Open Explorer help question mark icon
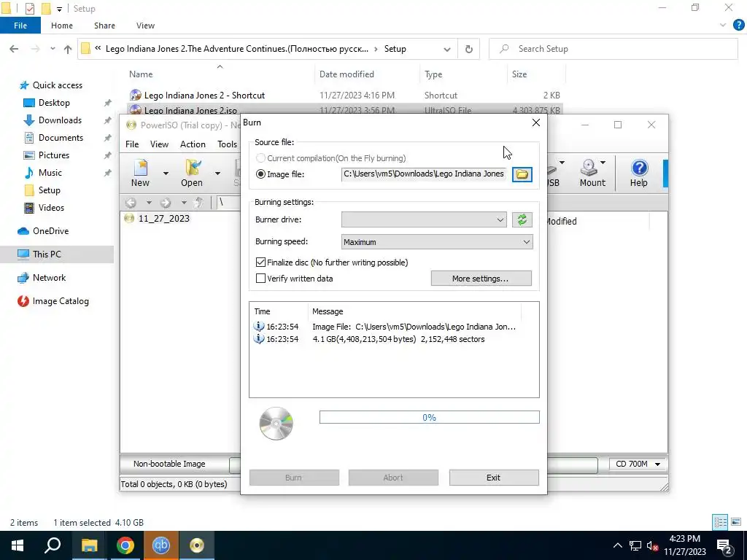The width and height of the screenshot is (747, 560). pyautogui.click(x=738, y=26)
